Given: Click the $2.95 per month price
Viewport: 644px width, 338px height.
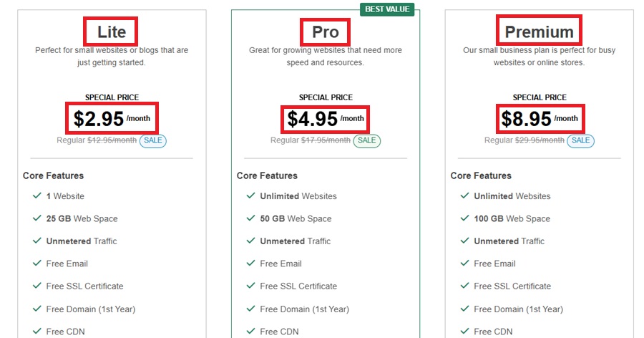Looking at the screenshot, I should [112, 118].
